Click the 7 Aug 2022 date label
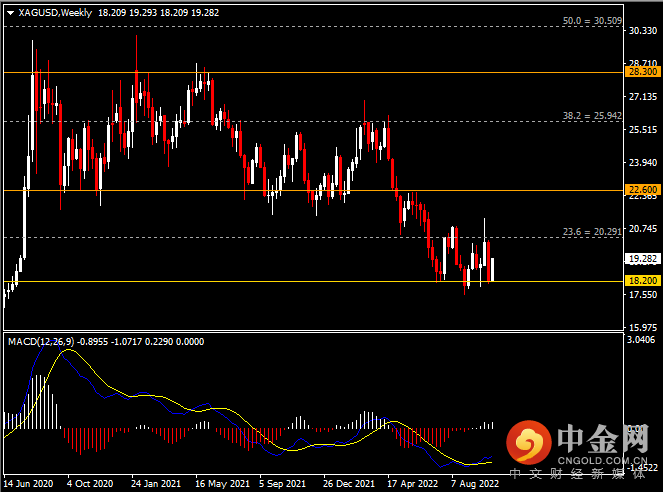Screen dimensions: 663x492 click(x=474, y=484)
